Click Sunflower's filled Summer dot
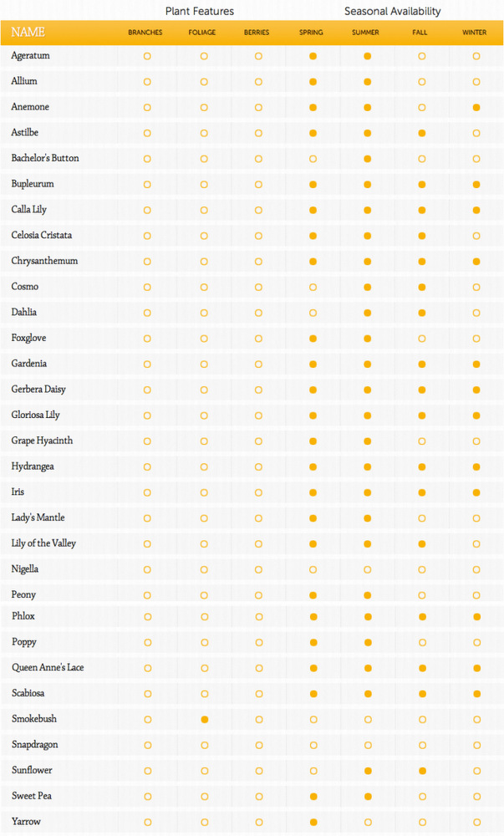This screenshot has width=504, height=836. point(368,771)
